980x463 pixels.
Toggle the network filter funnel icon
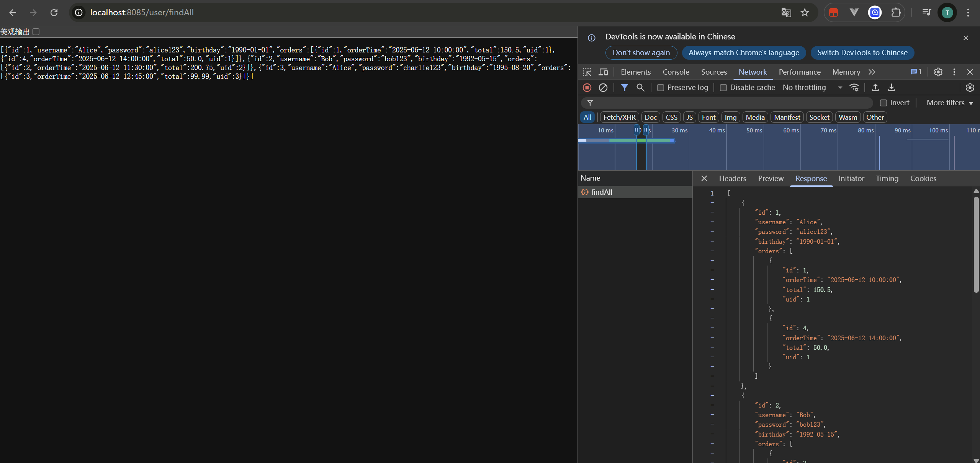click(624, 88)
